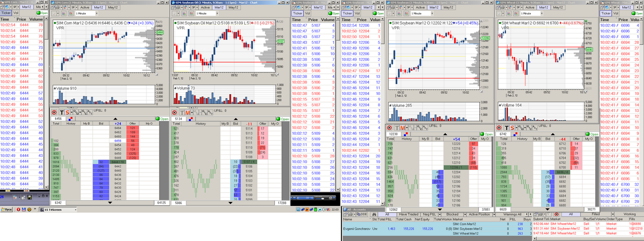Toggle green Open indicator in Corn ladder
Image resolution: width=644 pixels, height=241 pixels.
click(163, 119)
